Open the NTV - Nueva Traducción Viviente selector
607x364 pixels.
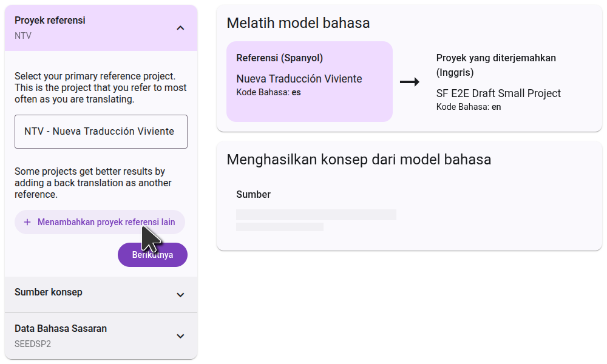tap(101, 132)
